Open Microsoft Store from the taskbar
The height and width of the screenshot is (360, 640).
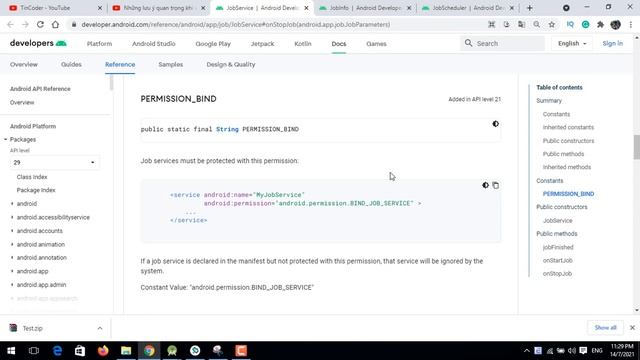pos(80,351)
